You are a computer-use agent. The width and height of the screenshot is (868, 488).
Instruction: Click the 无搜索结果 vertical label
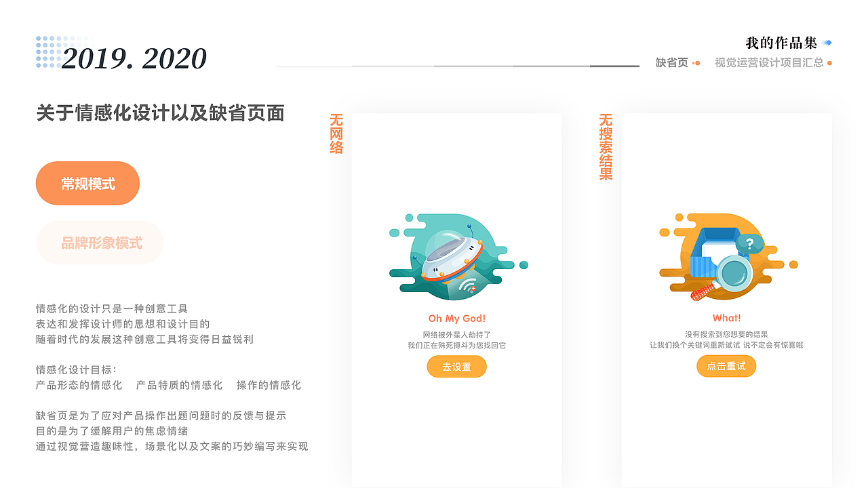pos(606,146)
